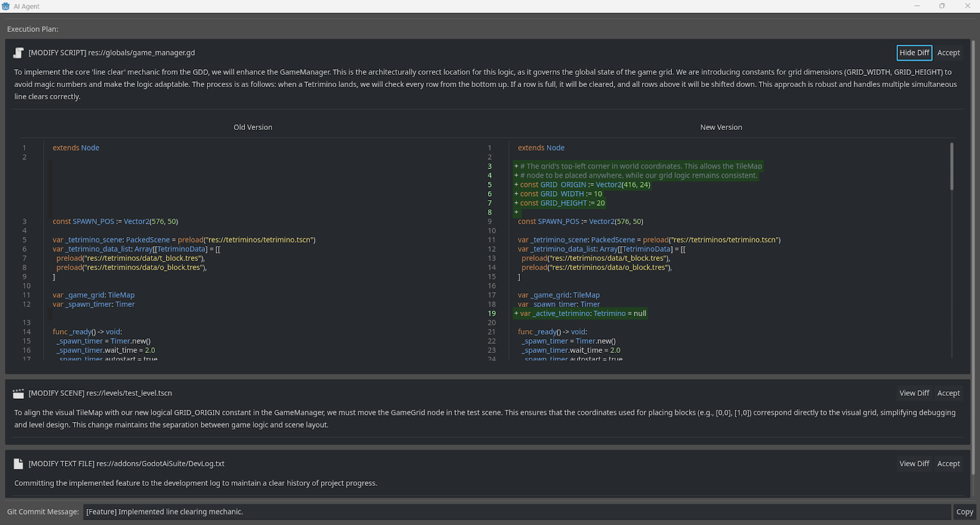Click the script icon beside game_manager.gd
Screen dimensions: 980x525
point(18,53)
